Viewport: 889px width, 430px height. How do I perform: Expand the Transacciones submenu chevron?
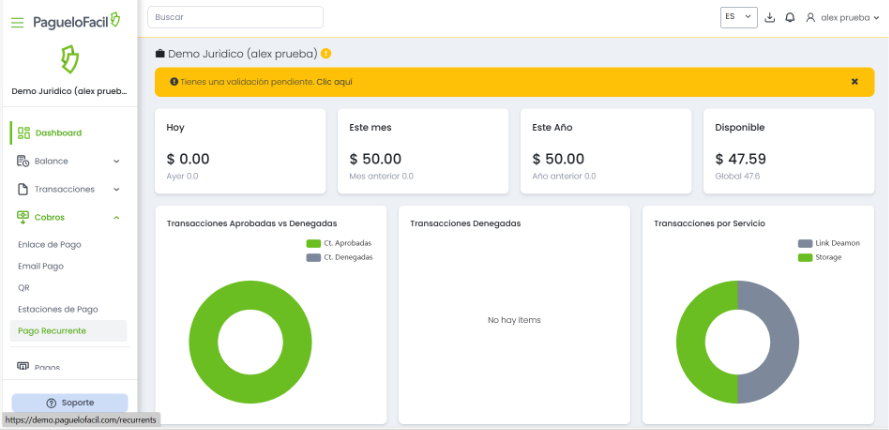pyautogui.click(x=116, y=189)
